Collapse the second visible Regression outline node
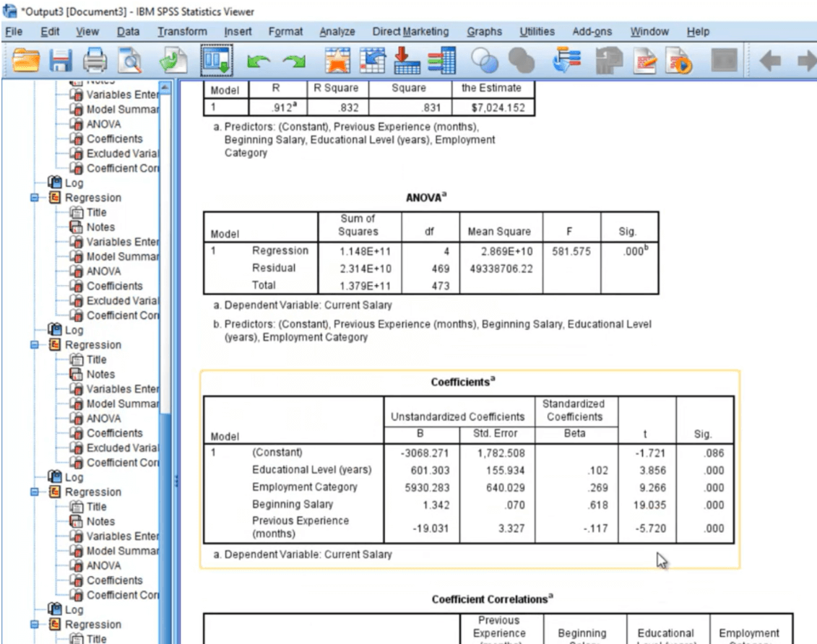The height and width of the screenshot is (644, 817). click(35, 344)
